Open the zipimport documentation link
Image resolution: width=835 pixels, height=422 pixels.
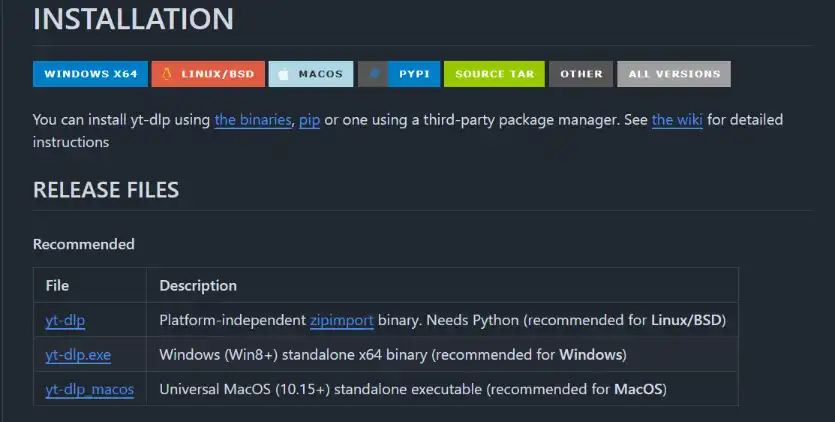[x=341, y=320]
